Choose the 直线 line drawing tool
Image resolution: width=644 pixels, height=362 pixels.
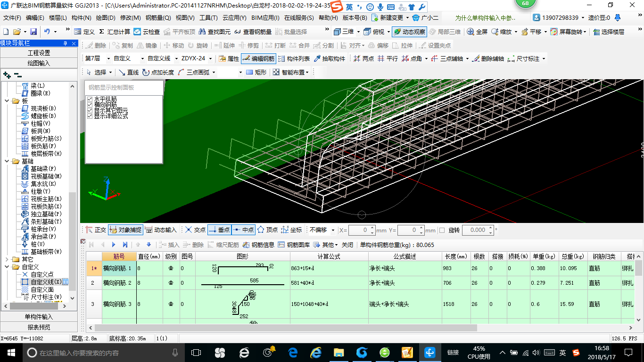click(x=128, y=72)
